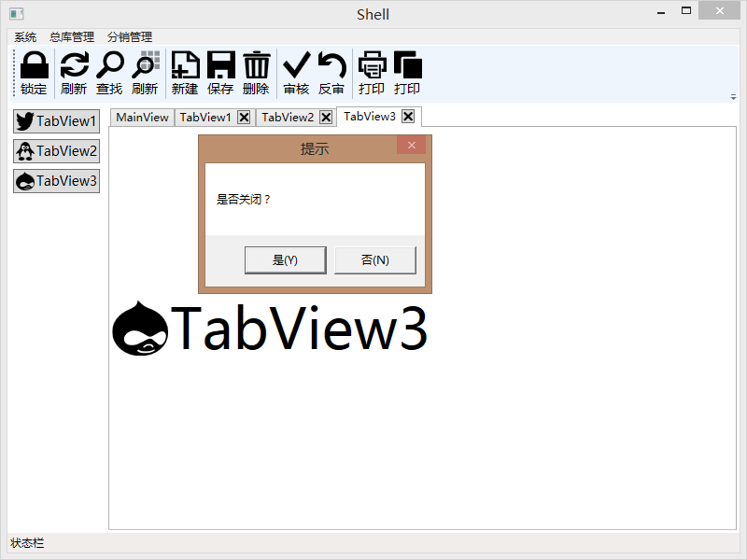Approve using the 审核 checkmark icon
The height and width of the screenshot is (560, 747).
[x=296, y=73]
